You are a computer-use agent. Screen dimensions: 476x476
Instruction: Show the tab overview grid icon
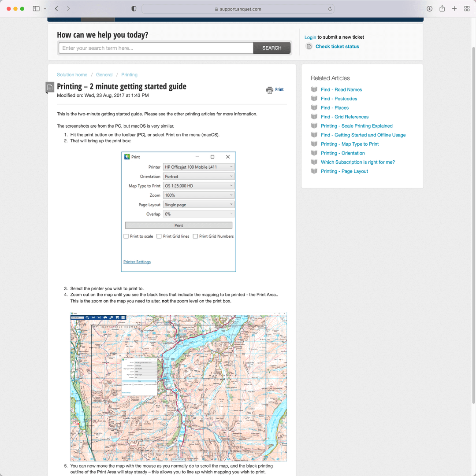click(467, 9)
